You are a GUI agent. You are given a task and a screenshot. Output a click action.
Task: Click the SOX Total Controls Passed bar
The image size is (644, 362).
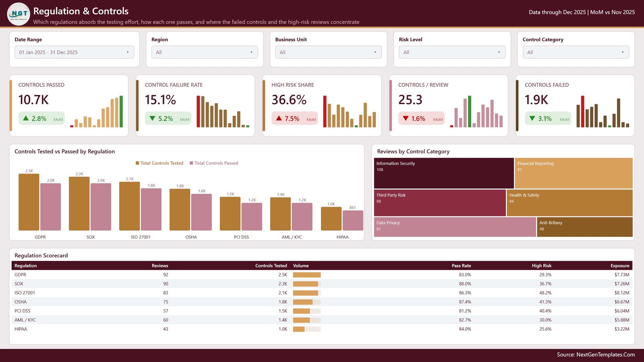click(x=101, y=207)
